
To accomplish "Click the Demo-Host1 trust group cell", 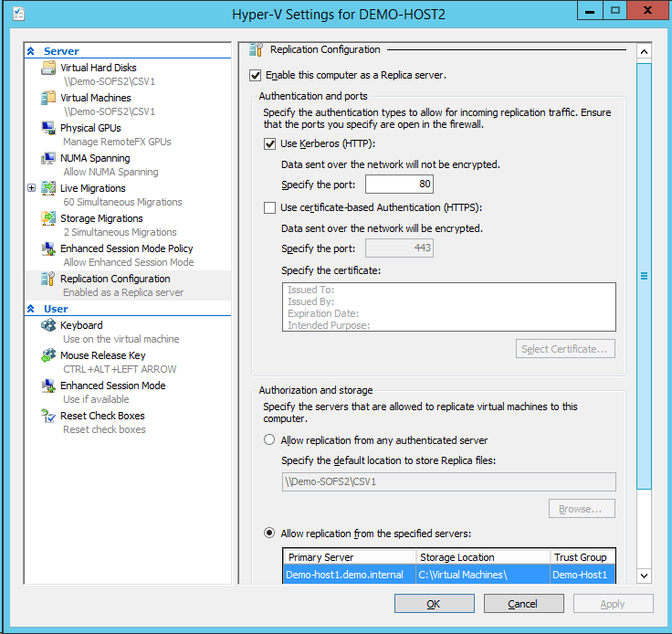I will point(583,575).
